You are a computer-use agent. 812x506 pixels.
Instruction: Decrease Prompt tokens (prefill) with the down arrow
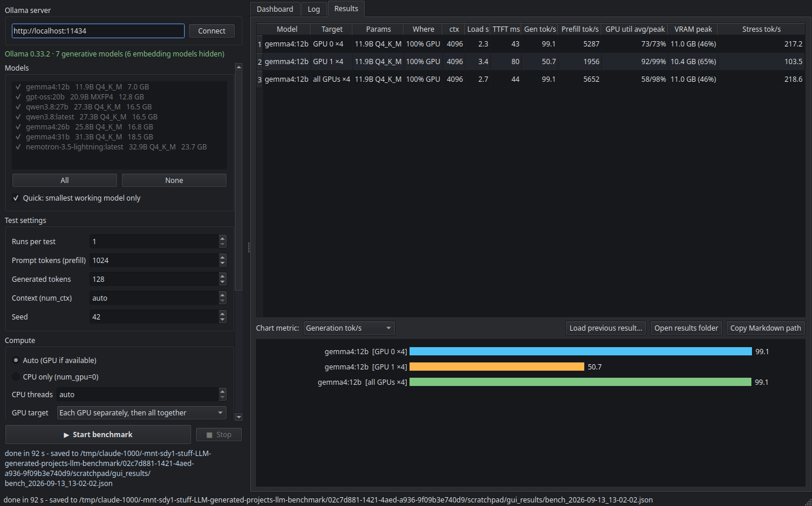pos(222,264)
